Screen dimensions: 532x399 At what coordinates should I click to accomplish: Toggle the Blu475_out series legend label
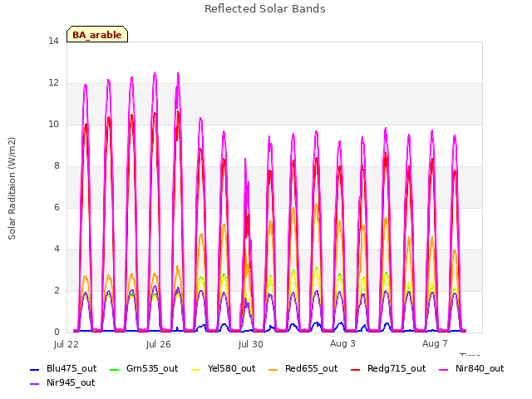pos(71,369)
